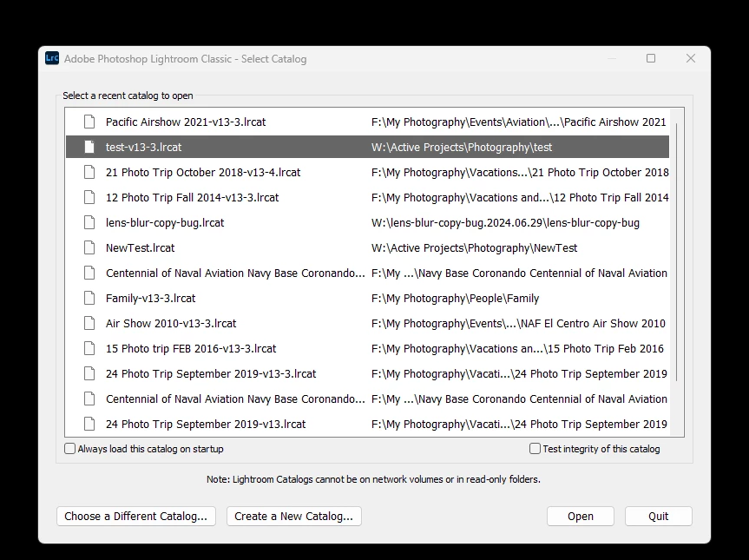Click file icon for 12 Photo Trip Fall 2014
The height and width of the screenshot is (560, 749).
coord(89,197)
